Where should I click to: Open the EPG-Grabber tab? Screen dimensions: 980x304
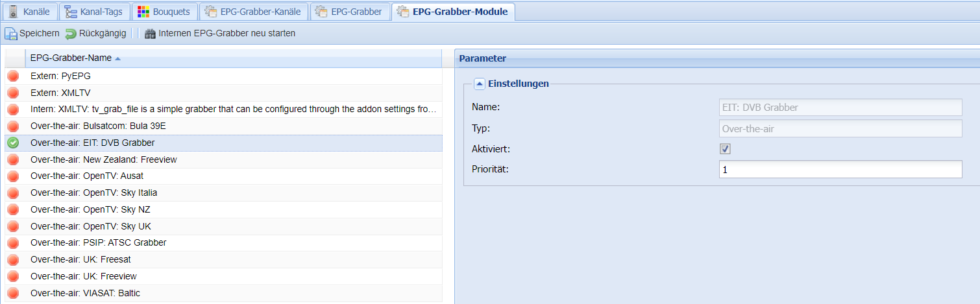click(350, 12)
